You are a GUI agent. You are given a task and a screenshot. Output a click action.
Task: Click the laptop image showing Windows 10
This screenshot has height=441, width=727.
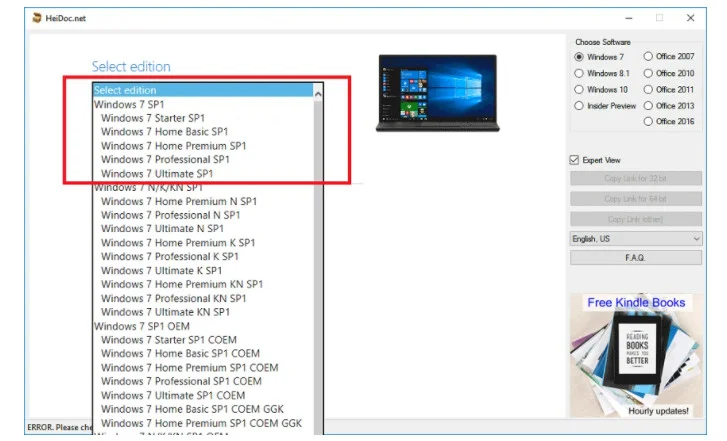point(437,93)
